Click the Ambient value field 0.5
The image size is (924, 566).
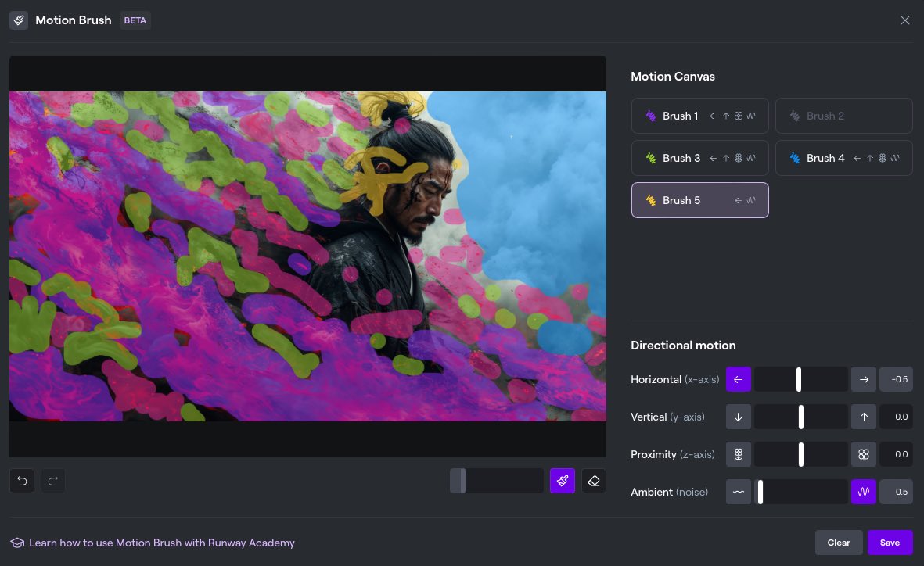896,492
